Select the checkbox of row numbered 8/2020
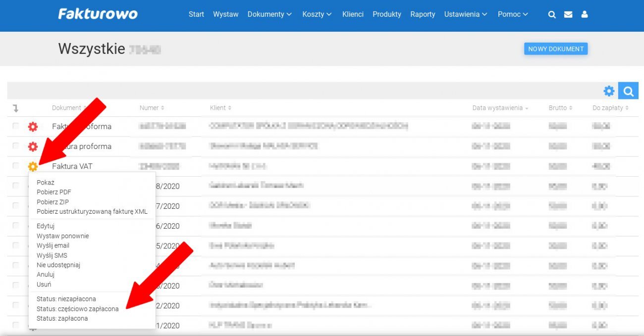Viewport: 644px width, 336px height. [16, 186]
